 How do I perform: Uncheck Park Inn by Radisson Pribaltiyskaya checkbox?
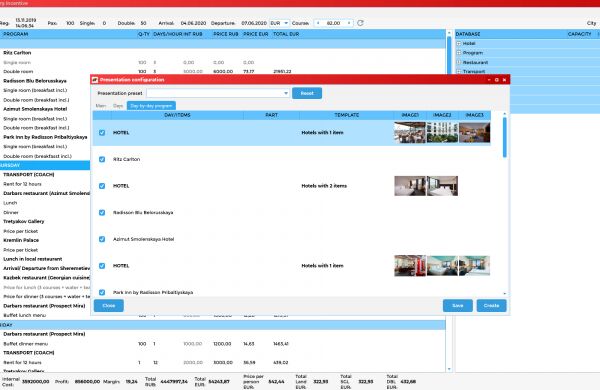pos(102,292)
